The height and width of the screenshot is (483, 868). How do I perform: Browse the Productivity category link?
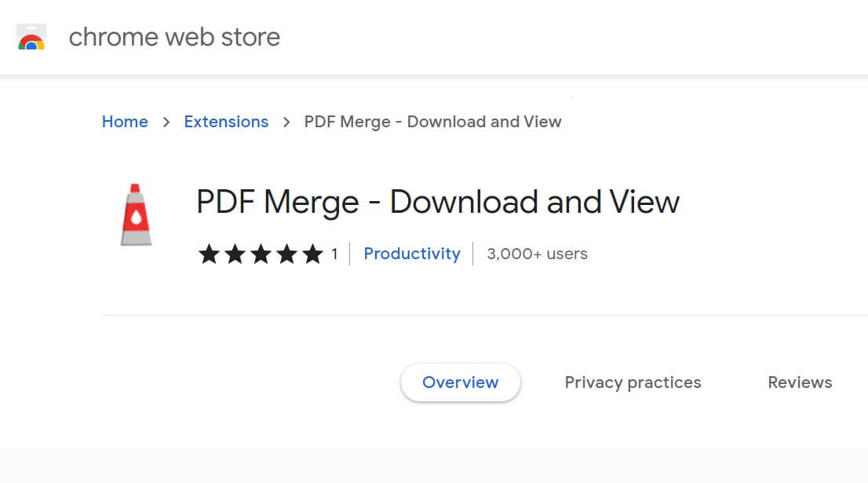pyautogui.click(x=411, y=254)
